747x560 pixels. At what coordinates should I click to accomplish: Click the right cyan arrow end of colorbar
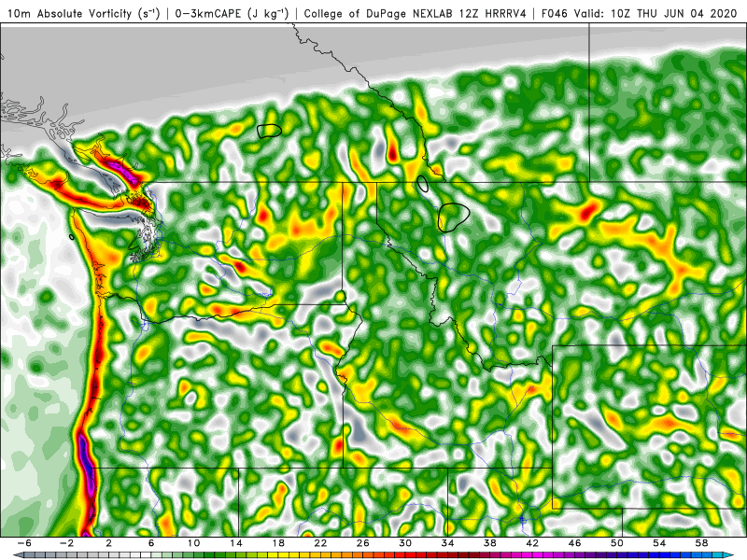point(729,555)
